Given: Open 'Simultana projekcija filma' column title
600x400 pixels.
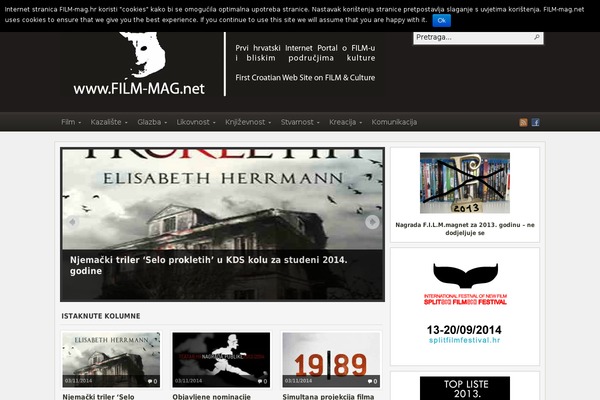Looking at the screenshot, I should pos(328,397).
